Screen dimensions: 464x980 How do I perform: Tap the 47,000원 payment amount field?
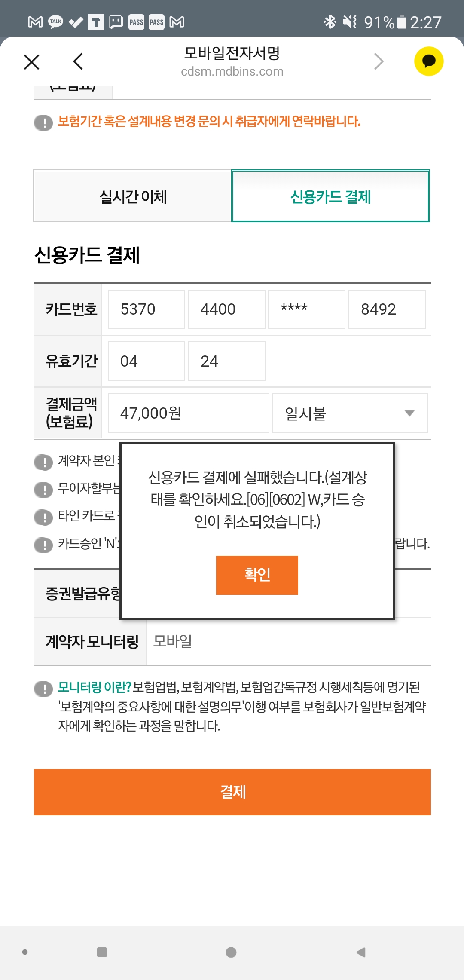(x=188, y=413)
